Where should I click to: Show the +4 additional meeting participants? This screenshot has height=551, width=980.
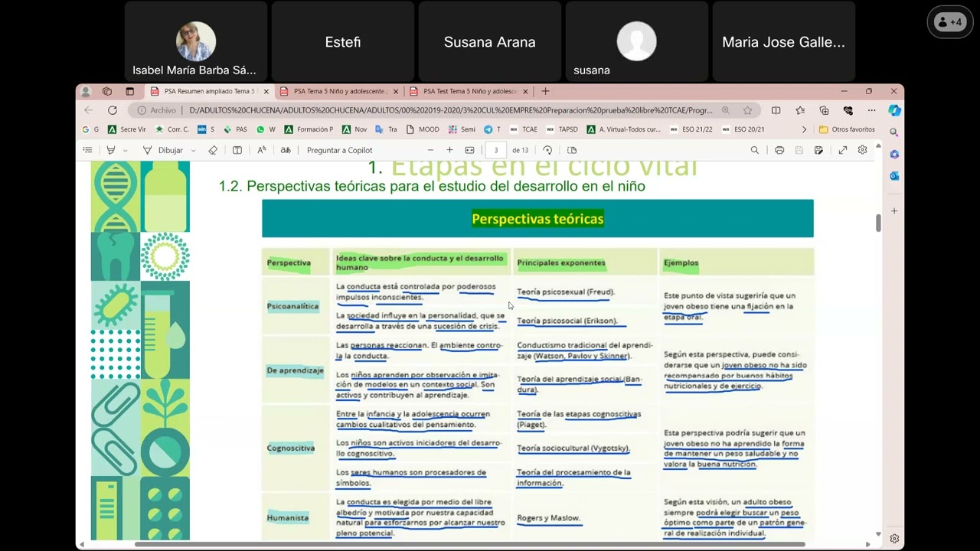[950, 22]
